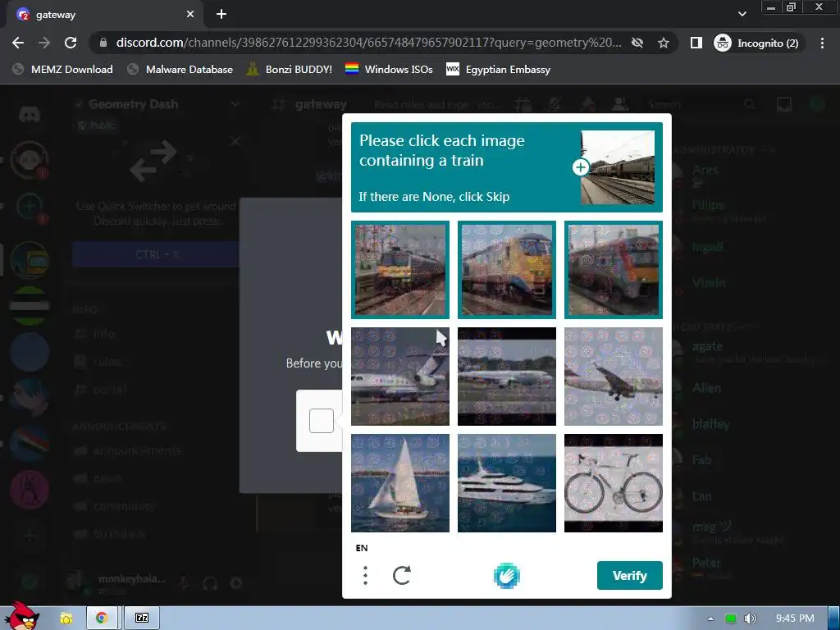Open the Malware Database bookmark
Image resolution: width=840 pixels, height=630 pixels.
180,69
